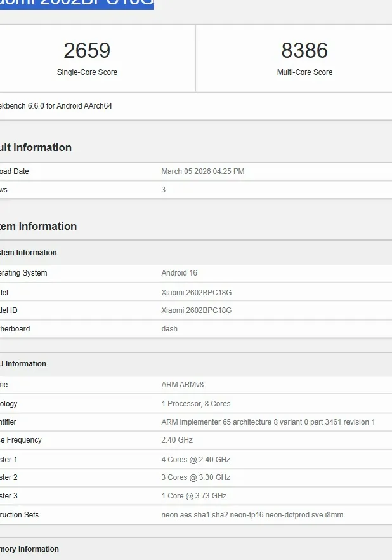Click the topology value '1 Processor, 8 Cores'

196,404
